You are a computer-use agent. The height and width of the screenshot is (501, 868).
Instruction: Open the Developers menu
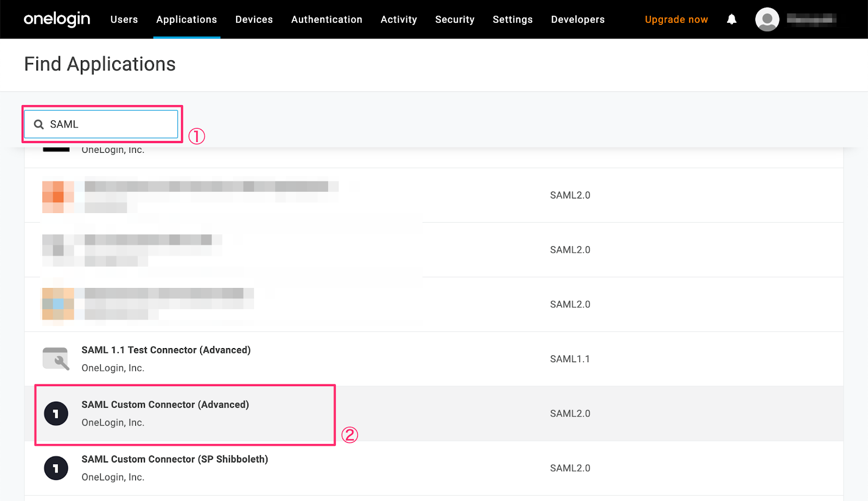click(x=578, y=20)
